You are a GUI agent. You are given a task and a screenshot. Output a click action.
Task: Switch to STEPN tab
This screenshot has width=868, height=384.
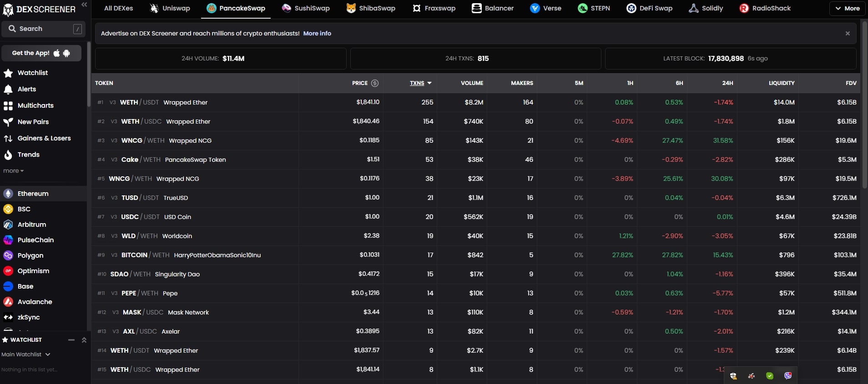pos(594,8)
